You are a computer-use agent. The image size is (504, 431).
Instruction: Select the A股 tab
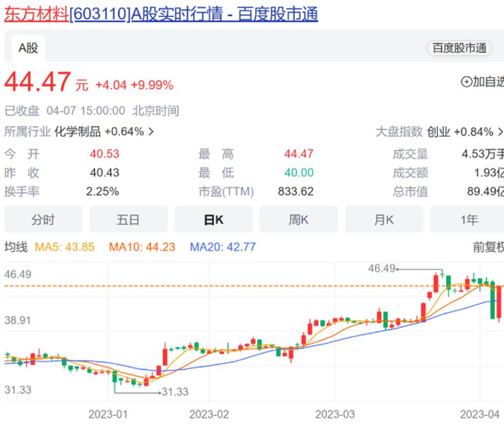29,48
